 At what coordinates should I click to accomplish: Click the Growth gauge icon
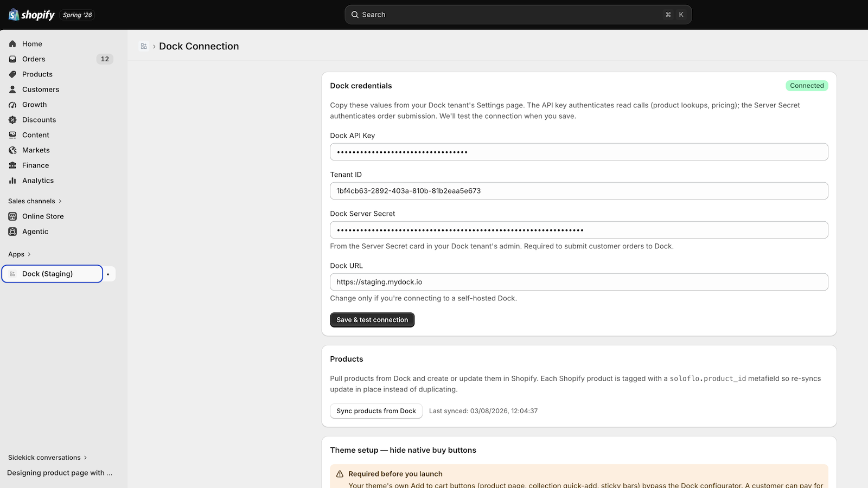coord(12,105)
